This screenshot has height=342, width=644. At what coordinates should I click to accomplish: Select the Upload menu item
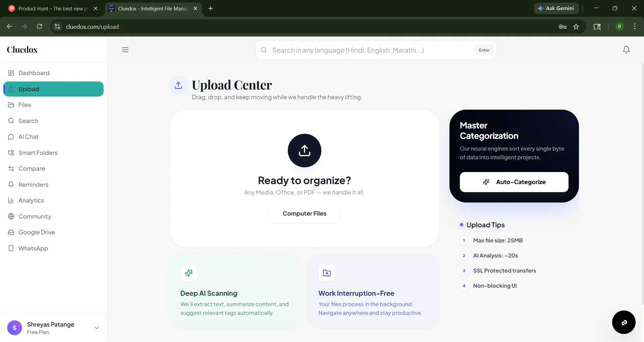point(54,89)
